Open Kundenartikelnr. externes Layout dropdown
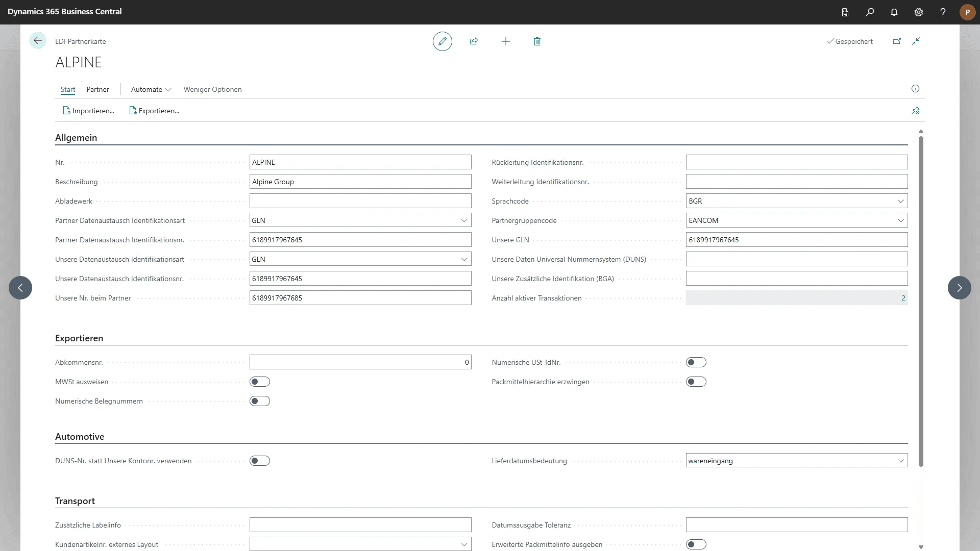The width and height of the screenshot is (980, 551). coord(464,544)
